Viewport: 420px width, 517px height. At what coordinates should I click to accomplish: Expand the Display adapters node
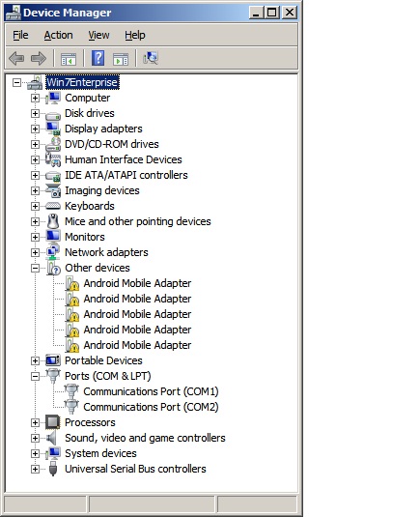tap(35, 129)
